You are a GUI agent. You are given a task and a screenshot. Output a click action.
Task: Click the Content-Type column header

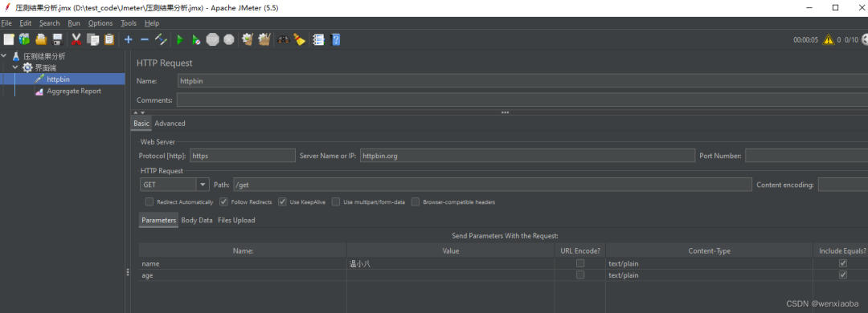click(x=709, y=250)
